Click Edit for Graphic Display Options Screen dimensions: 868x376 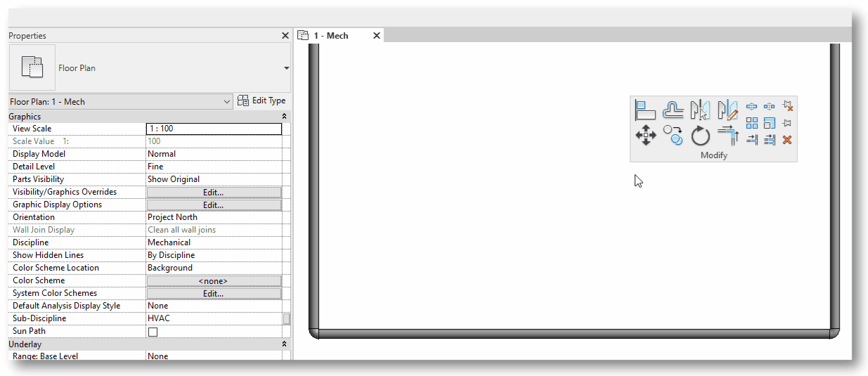(214, 205)
